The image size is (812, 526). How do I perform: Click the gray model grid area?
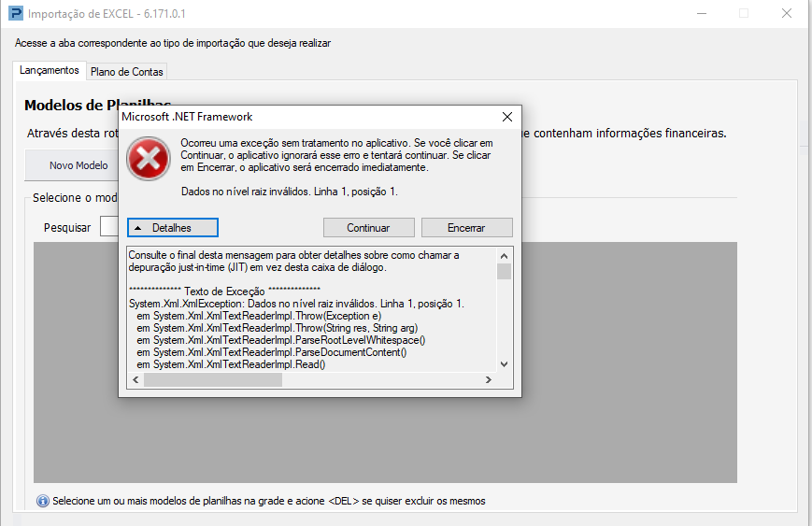(385, 440)
